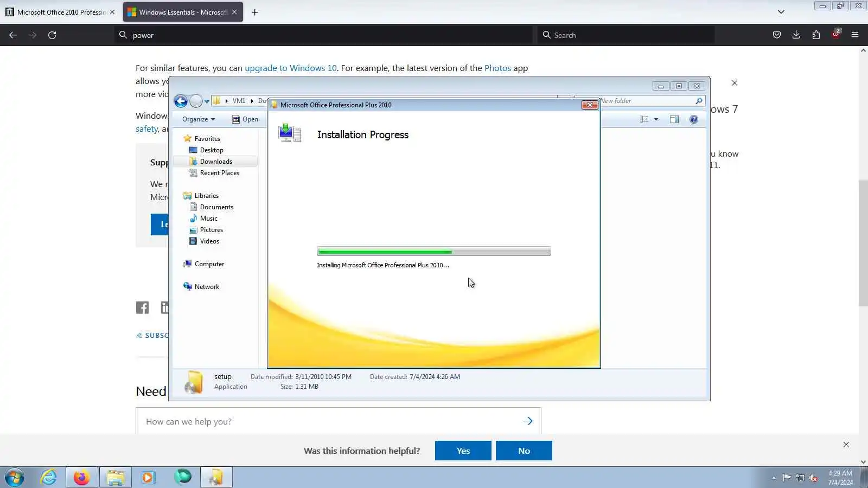Open the ad blocker extension with badge
The width and height of the screenshot is (868, 488).
pos(835,34)
